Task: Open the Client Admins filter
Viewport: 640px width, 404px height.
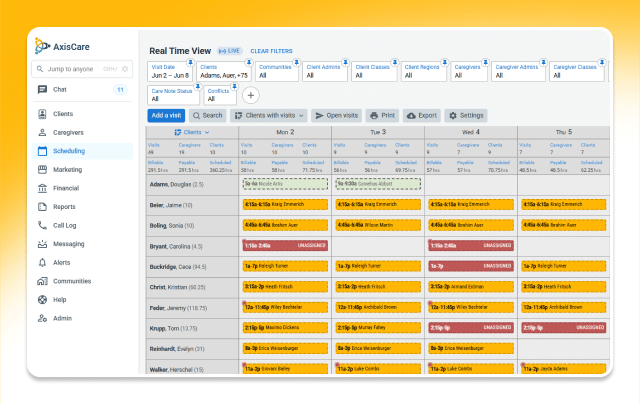Action: tap(325, 71)
